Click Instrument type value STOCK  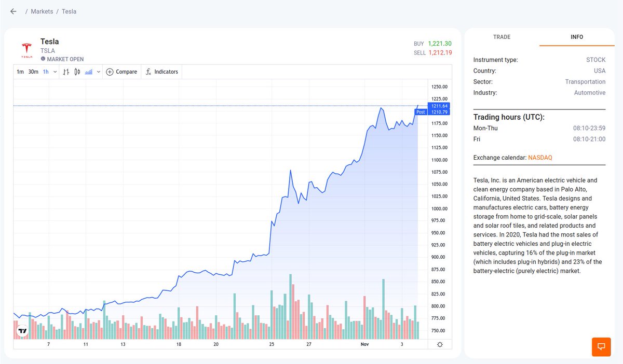click(596, 60)
